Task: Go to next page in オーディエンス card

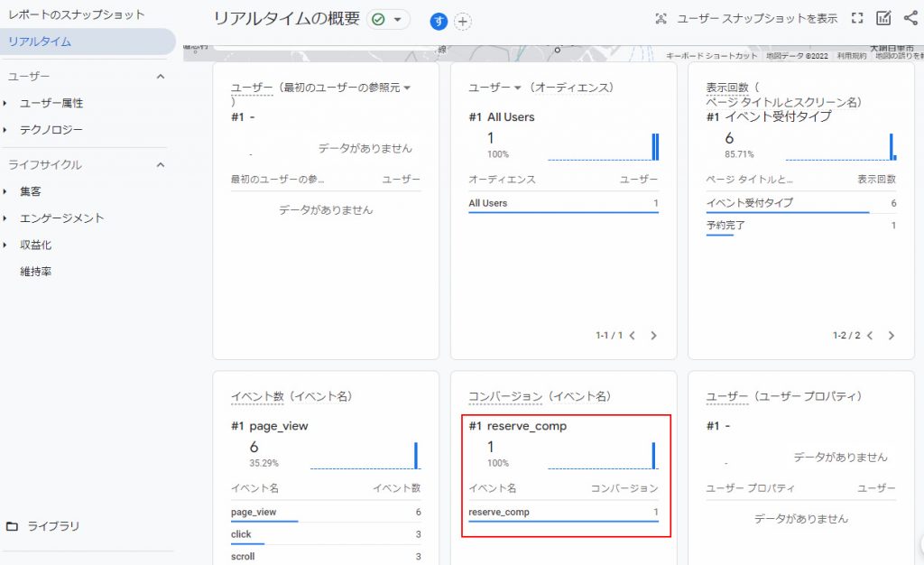Action: point(654,335)
